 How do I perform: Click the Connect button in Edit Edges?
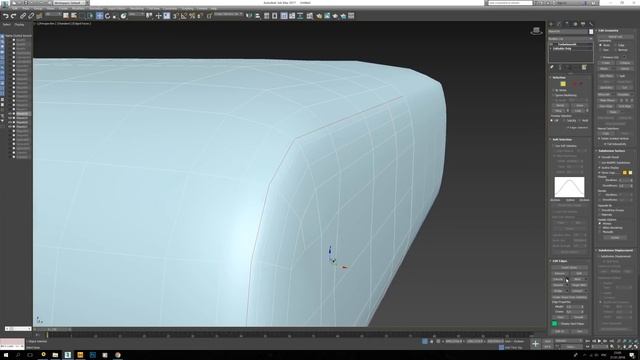click(577, 291)
